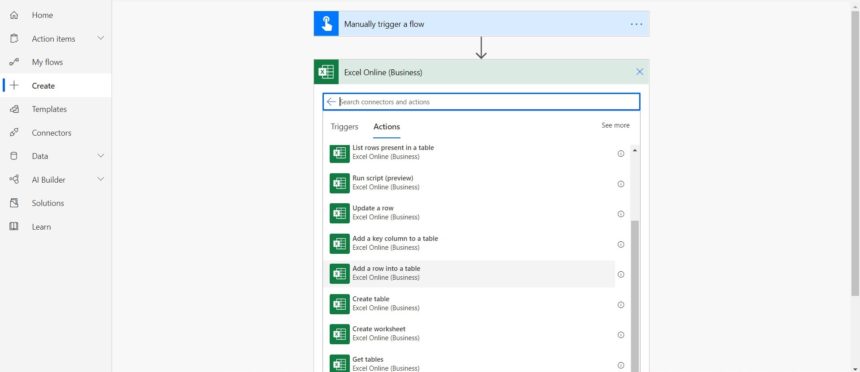Click the Templates icon
The image size is (860, 372).
(x=14, y=109)
